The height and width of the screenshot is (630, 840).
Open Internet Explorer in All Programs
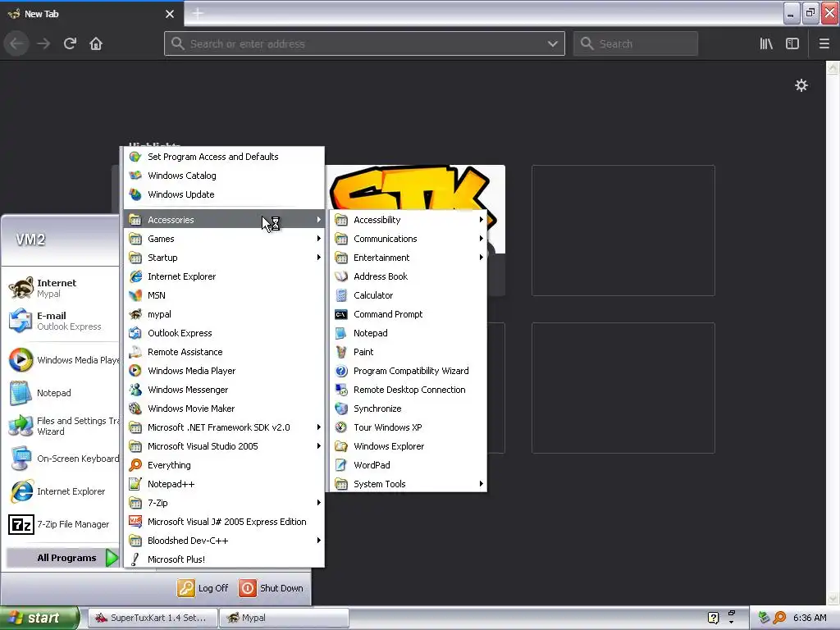click(224, 276)
